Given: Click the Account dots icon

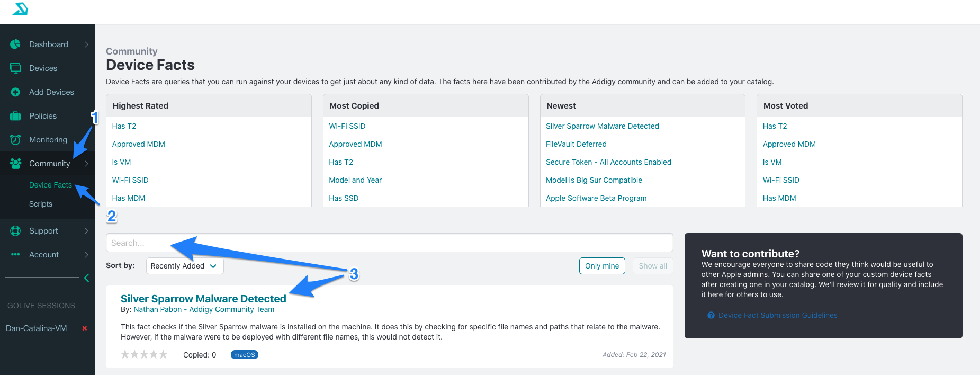Looking at the screenshot, I should tap(15, 255).
